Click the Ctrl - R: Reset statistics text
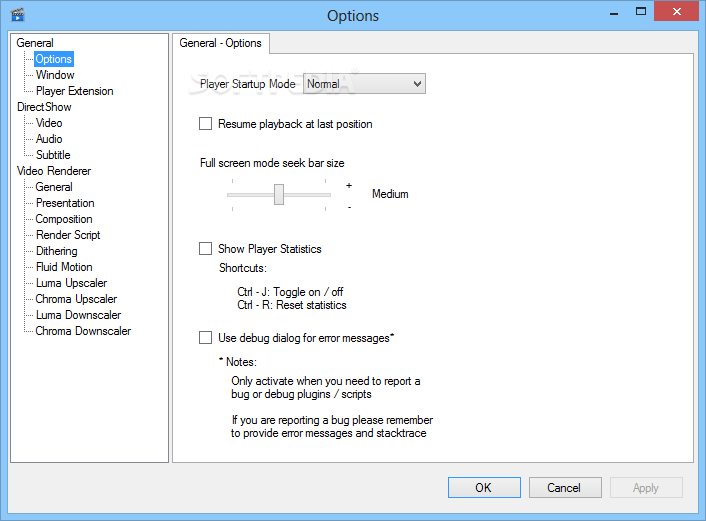The width and height of the screenshot is (706, 521). coord(292,305)
